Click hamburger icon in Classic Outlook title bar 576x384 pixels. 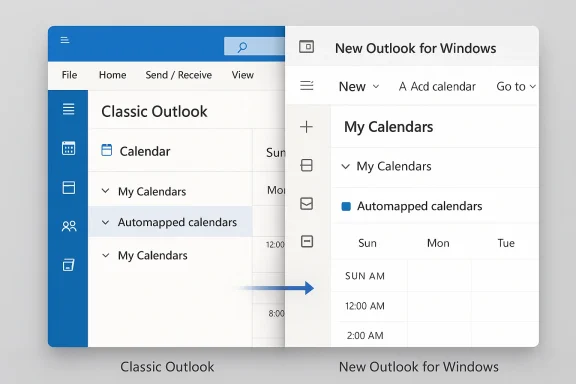65,40
